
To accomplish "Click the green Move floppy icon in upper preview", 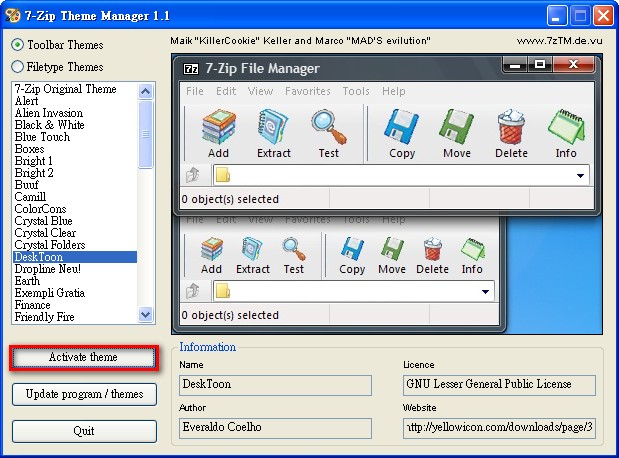I will (x=457, y=126).
